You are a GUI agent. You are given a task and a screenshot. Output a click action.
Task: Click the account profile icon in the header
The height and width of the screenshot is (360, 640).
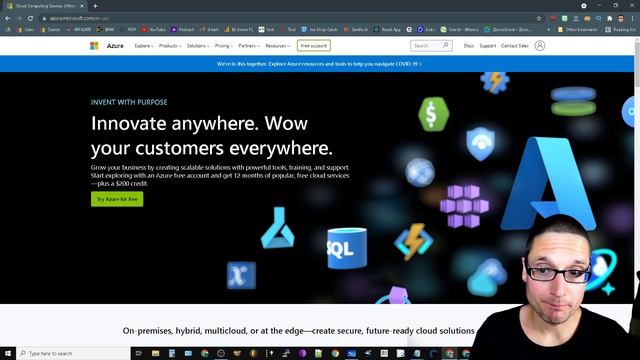tap(540, 45)
